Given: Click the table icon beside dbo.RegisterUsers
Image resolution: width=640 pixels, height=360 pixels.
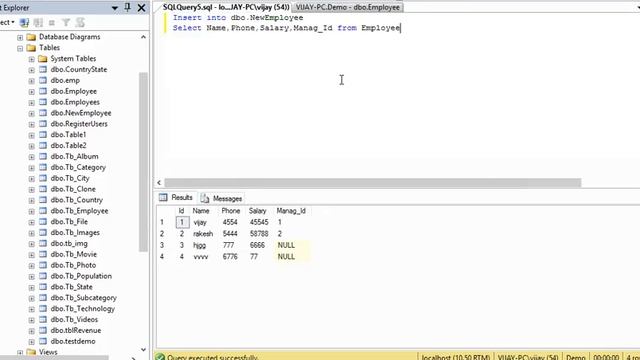Looking at the screenshot, I should [x=43, y=123].
